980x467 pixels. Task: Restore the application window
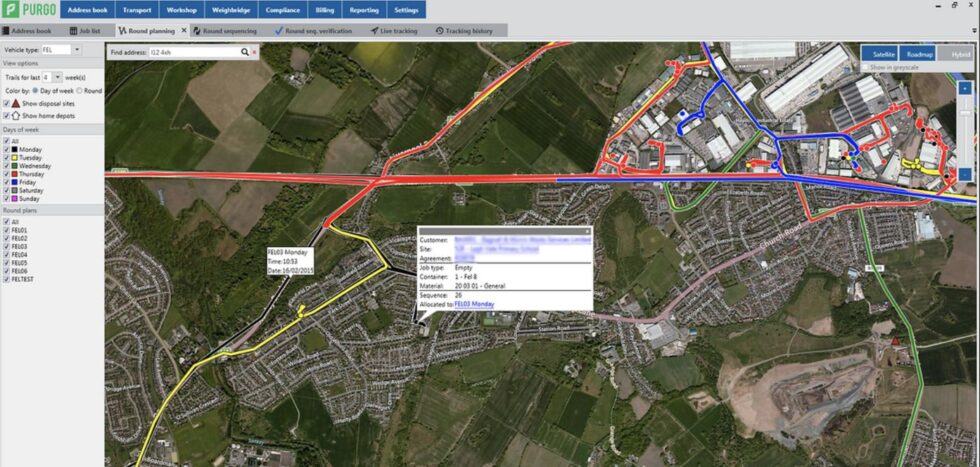pyautogui.click(x=954, y=5)
